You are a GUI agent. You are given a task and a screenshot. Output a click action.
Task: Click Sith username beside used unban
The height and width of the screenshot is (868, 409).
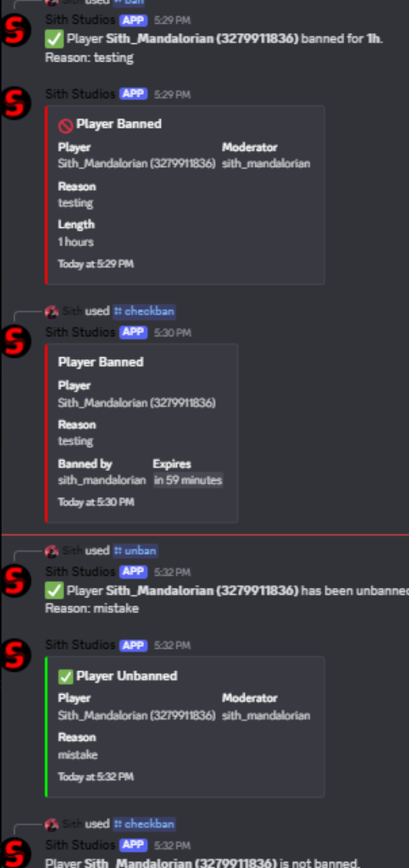pos(72,551)
